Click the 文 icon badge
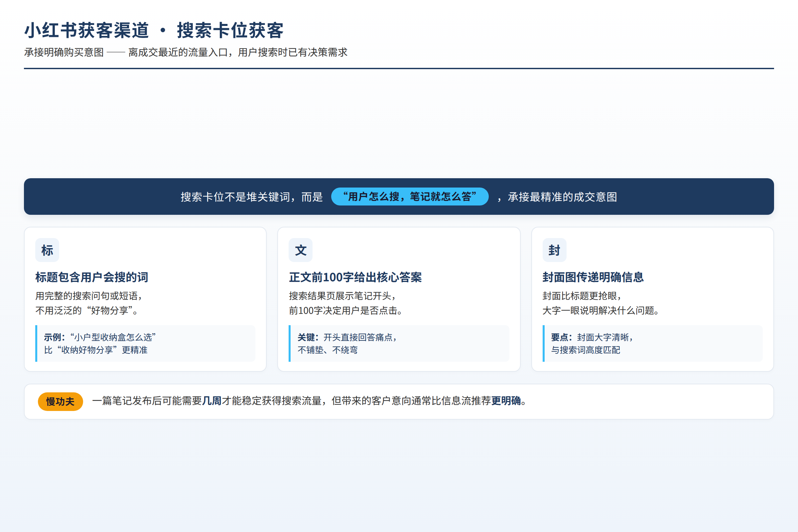The image size is (798, 532). (x=301, y=250)
